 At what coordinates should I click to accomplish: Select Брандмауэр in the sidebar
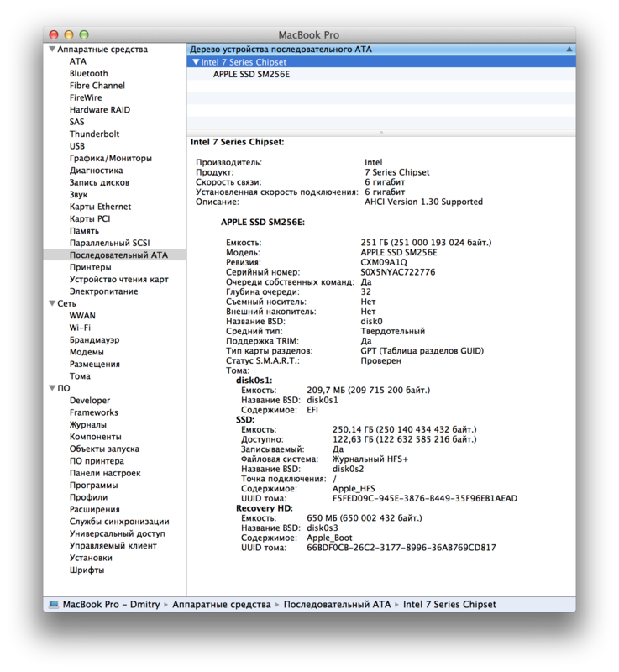(x=95, y=339)
